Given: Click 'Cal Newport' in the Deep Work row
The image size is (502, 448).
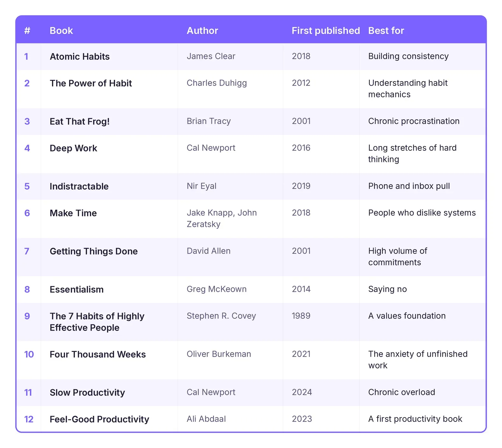Looking at the screenshot, I should tap(211, 148).
